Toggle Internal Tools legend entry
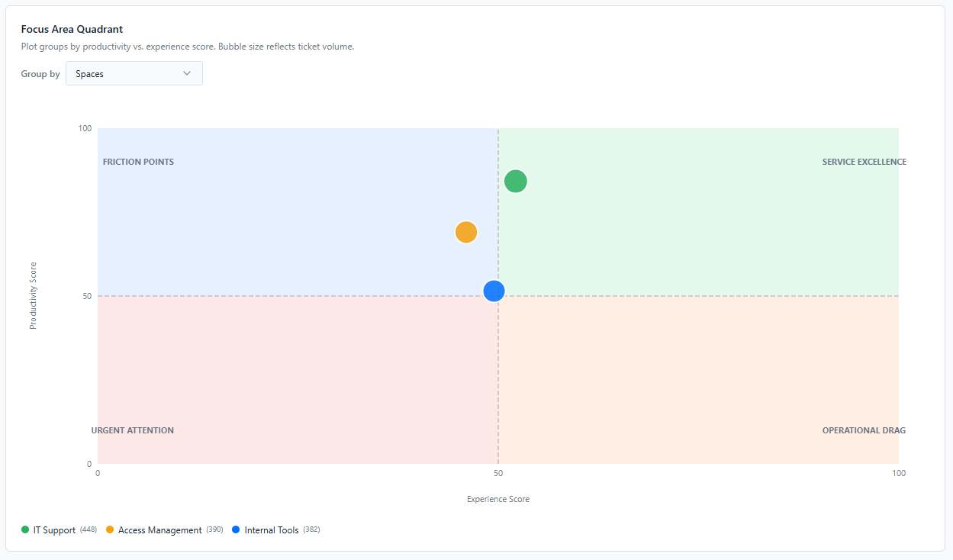Viewport: 953px width, 560px height. pyautogui.click(x=275, y=529)
